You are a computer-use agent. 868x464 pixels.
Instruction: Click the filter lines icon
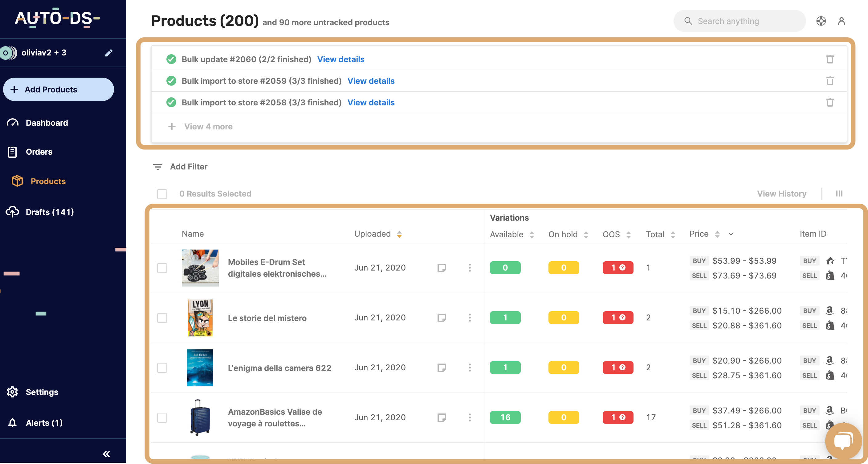pos(157,167)
